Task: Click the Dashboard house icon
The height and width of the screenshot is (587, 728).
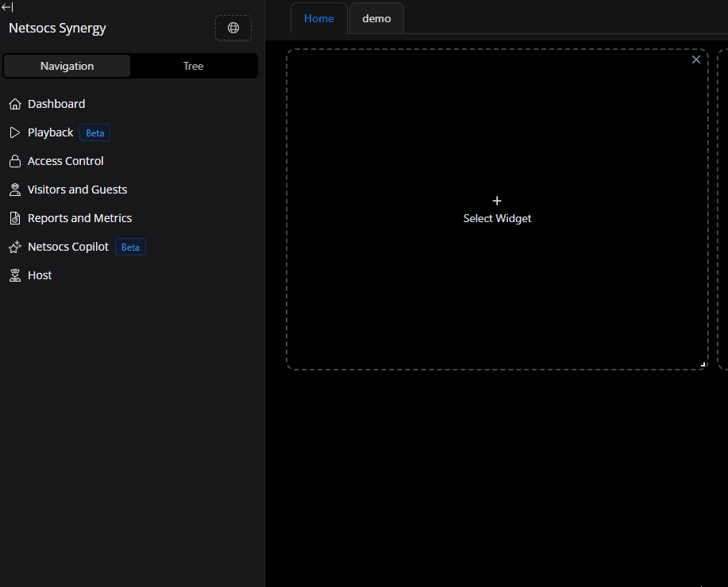Action: [14, 104]
